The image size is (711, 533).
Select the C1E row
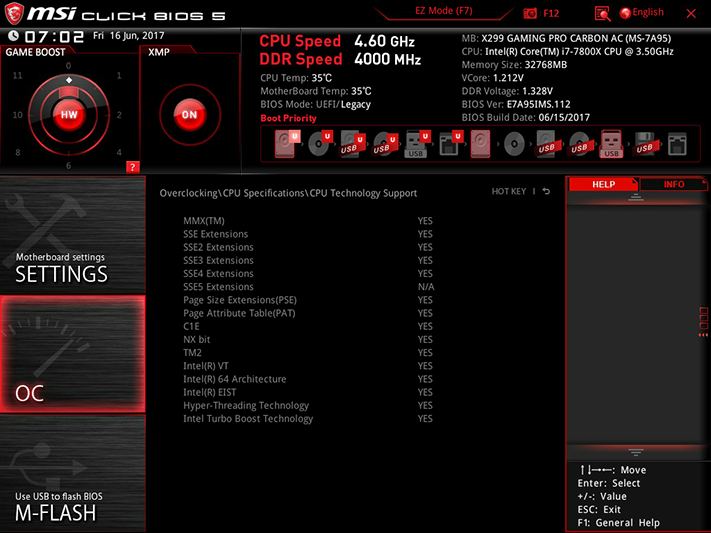[308, 326]
